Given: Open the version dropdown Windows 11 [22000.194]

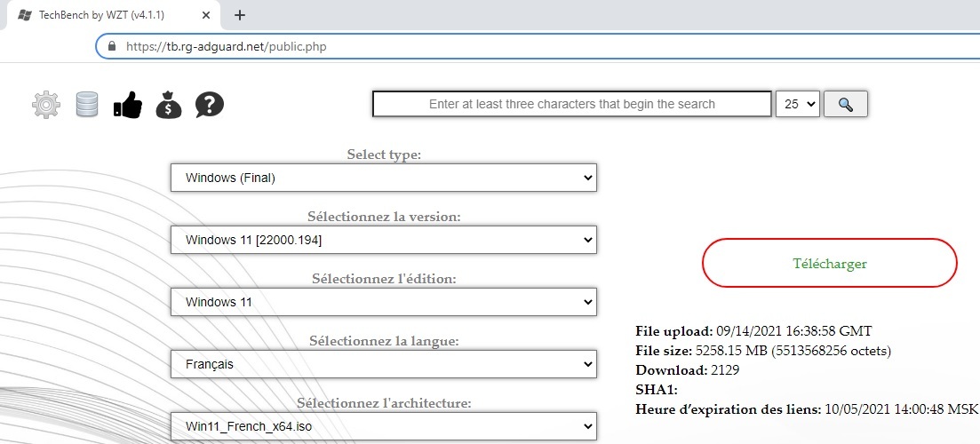Looking at the screenshot, I should [384, 240].
